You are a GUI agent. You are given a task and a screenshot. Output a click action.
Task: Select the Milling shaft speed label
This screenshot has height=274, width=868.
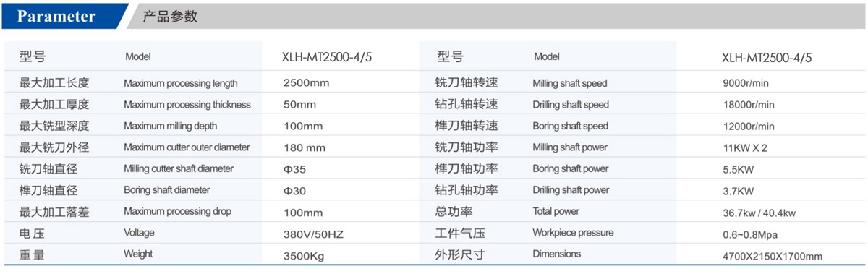[570, 83]
